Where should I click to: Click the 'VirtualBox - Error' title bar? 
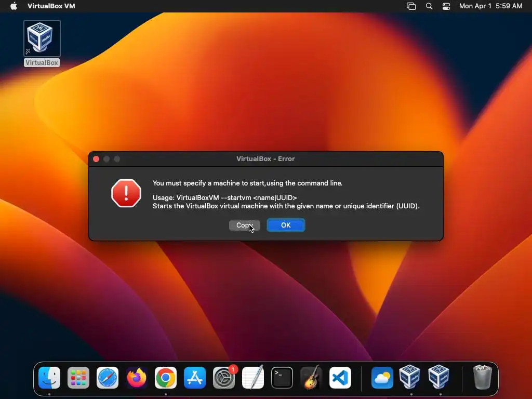click(265, 159)
